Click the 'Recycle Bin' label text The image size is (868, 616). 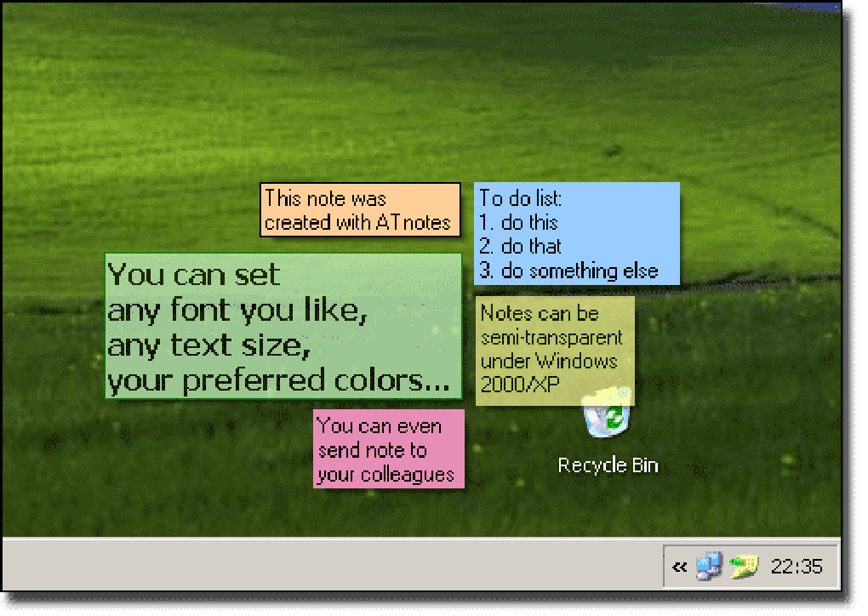pos(608,465)
